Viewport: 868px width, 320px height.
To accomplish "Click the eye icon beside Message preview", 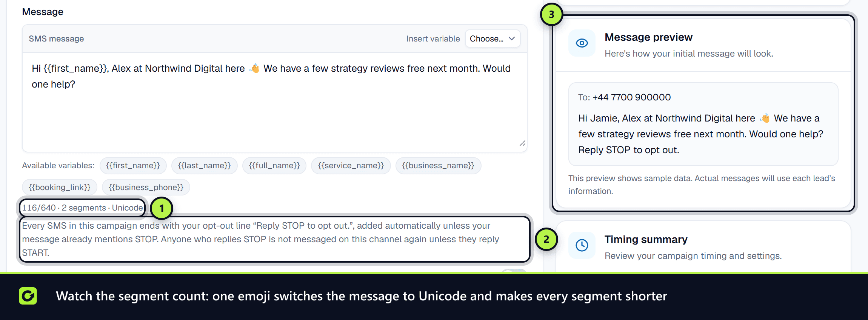I will pos(582,43).
